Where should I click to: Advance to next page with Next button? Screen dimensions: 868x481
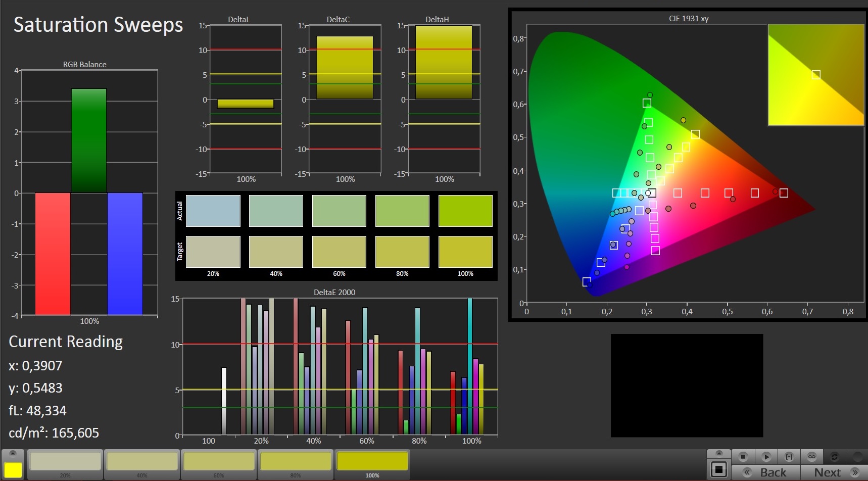834,472
